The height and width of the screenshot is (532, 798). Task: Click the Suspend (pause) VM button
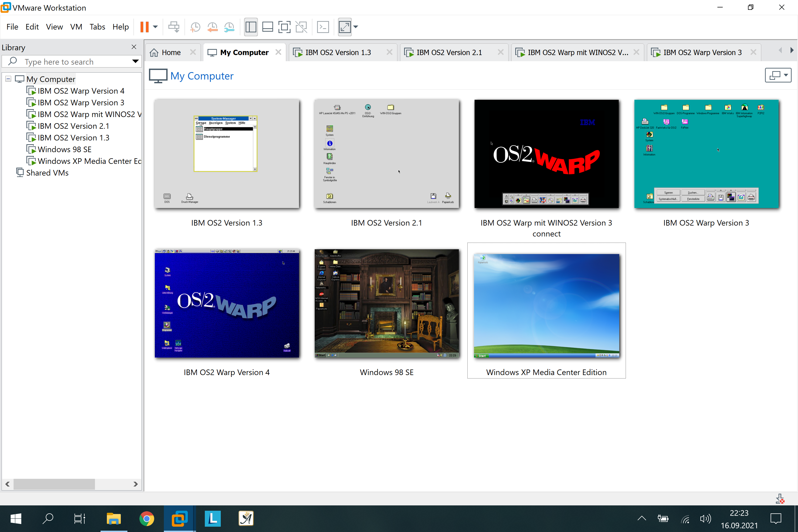coord(144,27)
